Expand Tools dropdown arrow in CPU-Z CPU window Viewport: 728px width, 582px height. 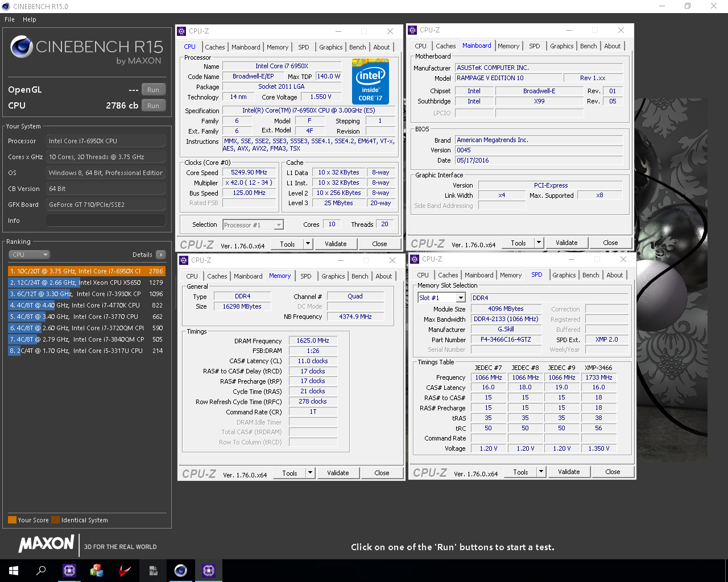308,244
